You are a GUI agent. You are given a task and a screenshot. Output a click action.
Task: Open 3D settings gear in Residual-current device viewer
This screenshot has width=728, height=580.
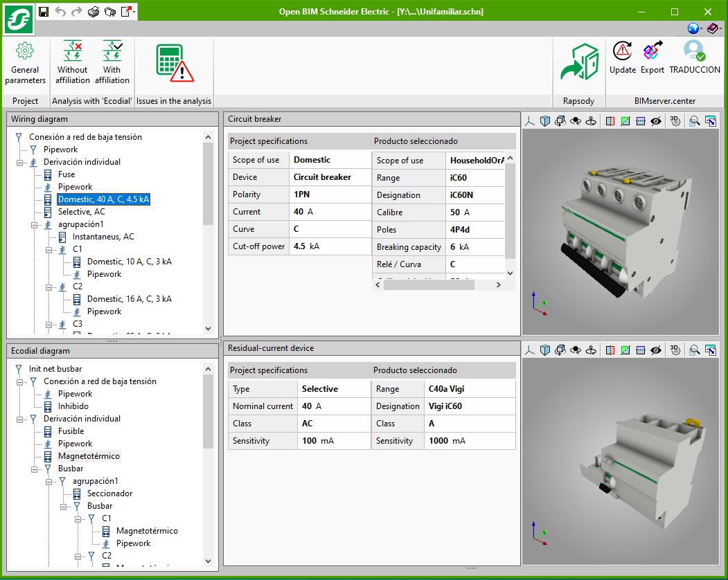pyautogui.click(x=675, y=350)
